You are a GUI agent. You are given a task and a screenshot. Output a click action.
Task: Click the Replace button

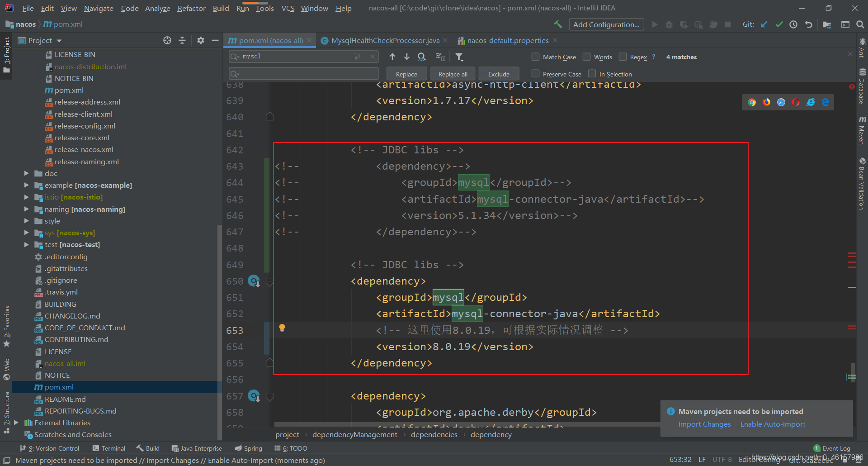tap(406, 74)
